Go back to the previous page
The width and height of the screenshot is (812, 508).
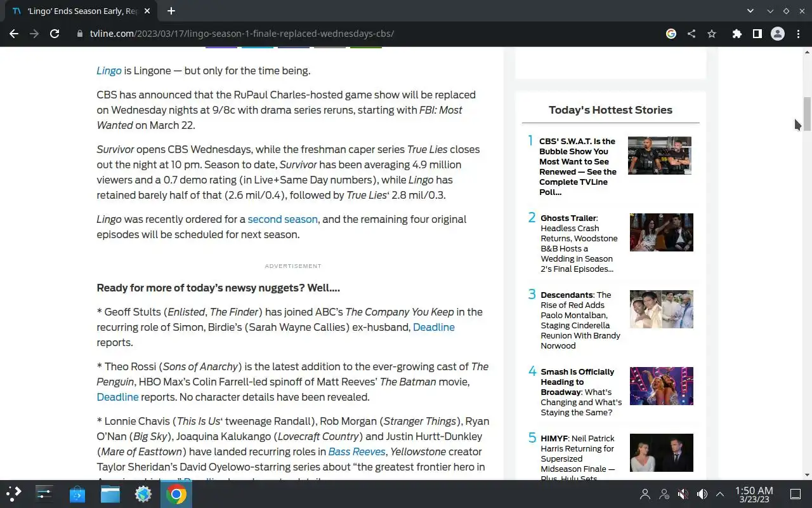coord(14,34)
